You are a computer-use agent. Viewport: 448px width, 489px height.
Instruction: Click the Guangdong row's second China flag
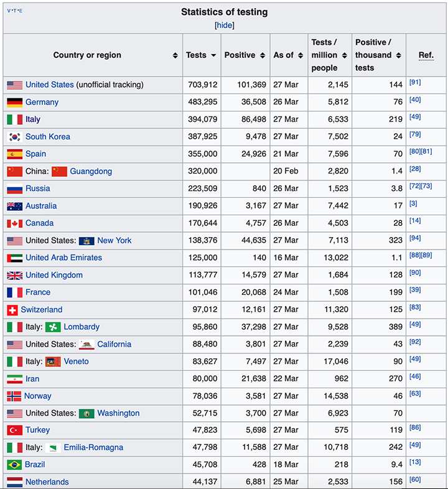tap(59, 172)
